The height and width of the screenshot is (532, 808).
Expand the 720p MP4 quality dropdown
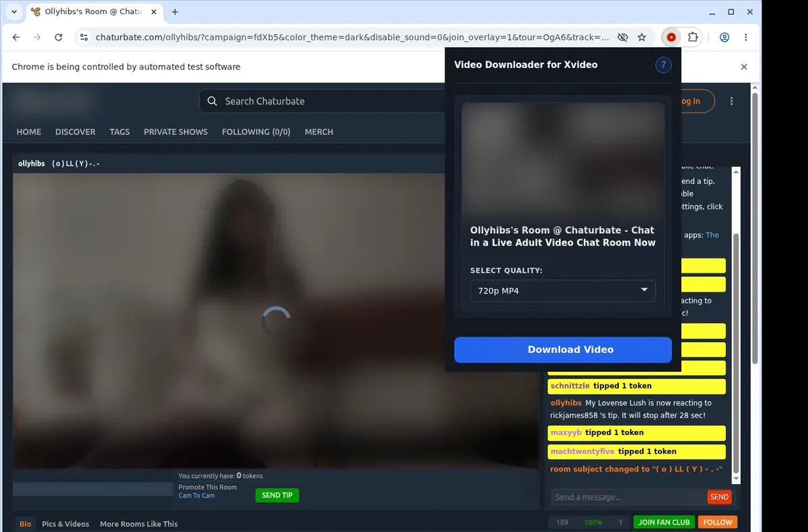[563, 291]
